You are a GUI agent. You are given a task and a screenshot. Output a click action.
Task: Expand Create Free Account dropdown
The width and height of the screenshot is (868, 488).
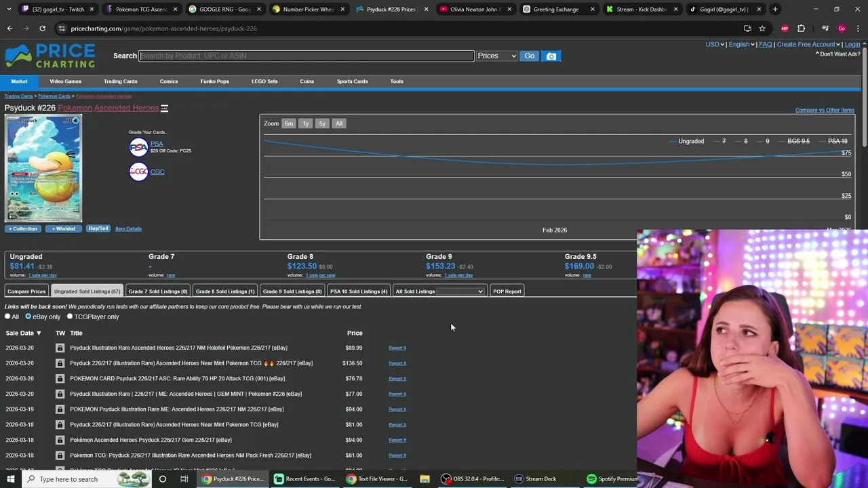pos(809,45)
